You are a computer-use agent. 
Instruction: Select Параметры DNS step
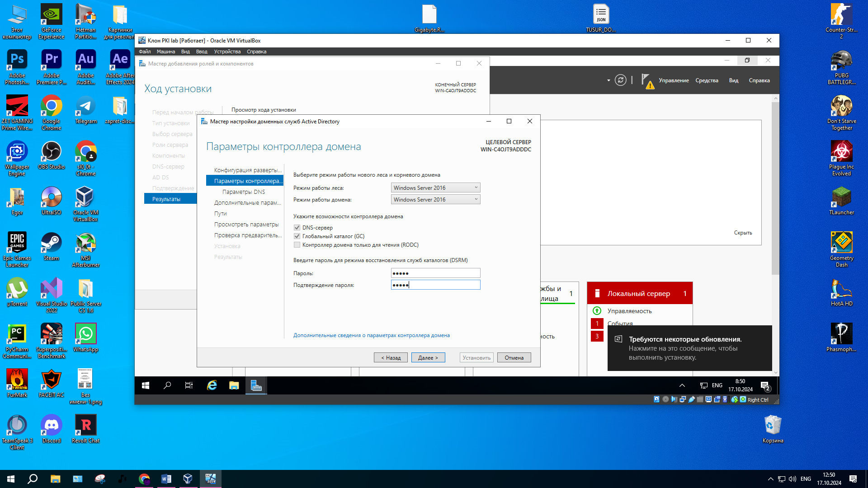pos(244,192)
